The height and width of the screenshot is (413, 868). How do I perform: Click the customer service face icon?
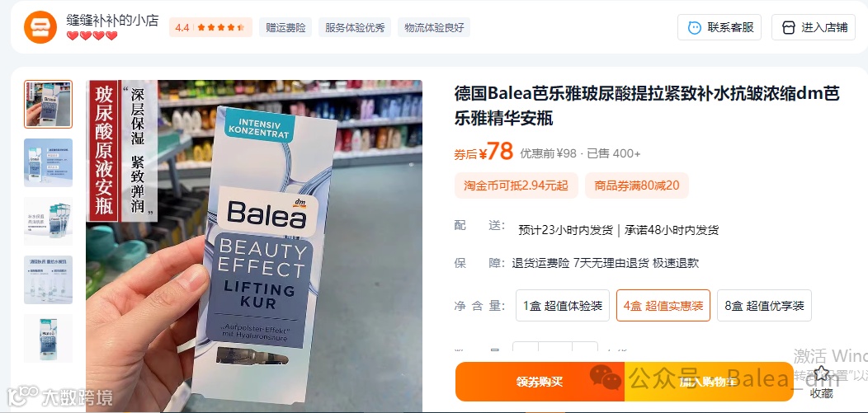pyautogui.click(x=694, y=28)
